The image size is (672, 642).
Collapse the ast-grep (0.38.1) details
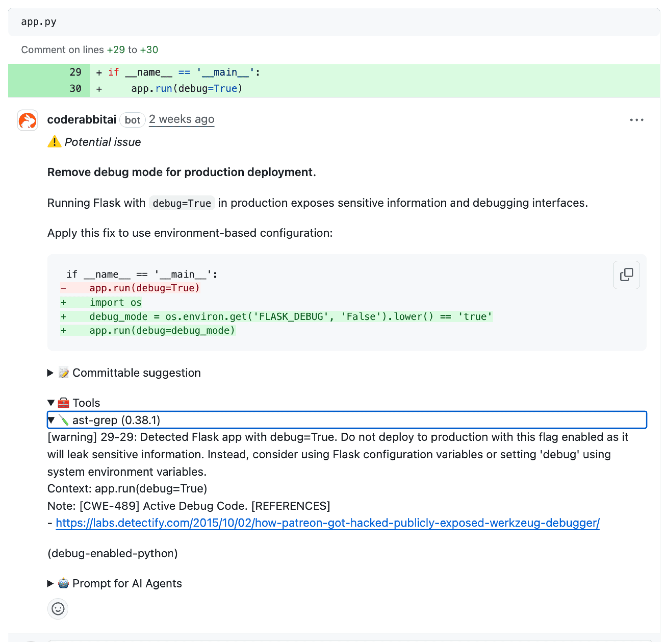pyautogui.click(x=52, y=420)
